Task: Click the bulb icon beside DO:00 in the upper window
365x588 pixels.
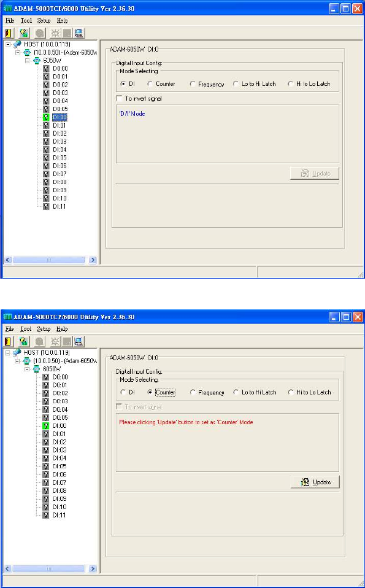Action: [x=46, y=69]
